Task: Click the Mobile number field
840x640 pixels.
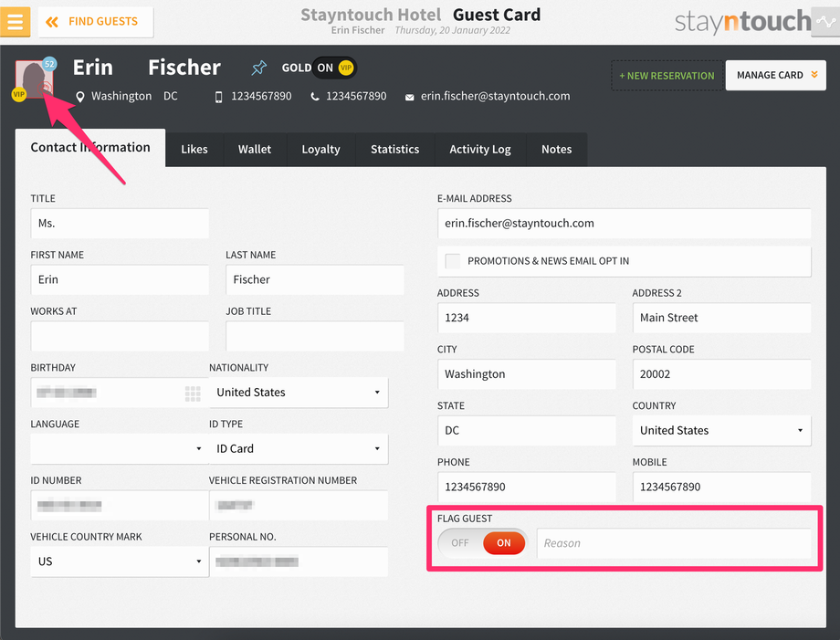Action: (x=721, y=488)
